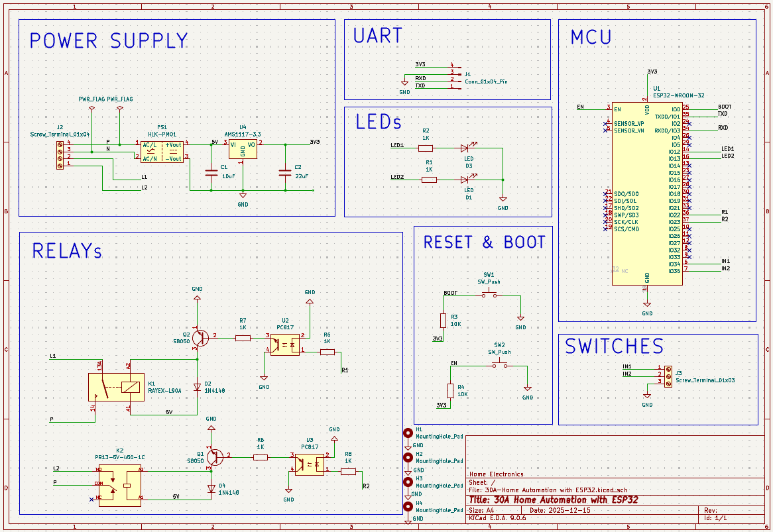Click the 'KiCad E.D.A. 9.0.6' text
Image resolution: width=773 pixels, height=532 pixels.
[x=497, y=518]
